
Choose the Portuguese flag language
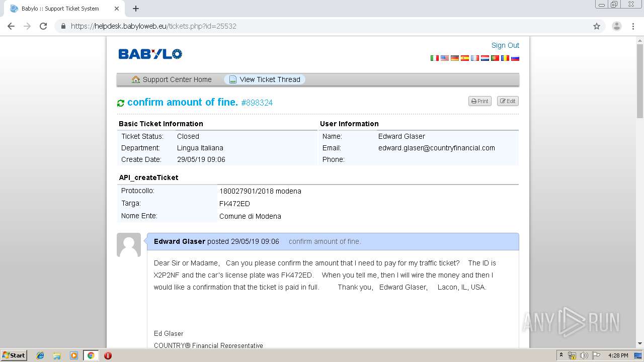point(495,58)
